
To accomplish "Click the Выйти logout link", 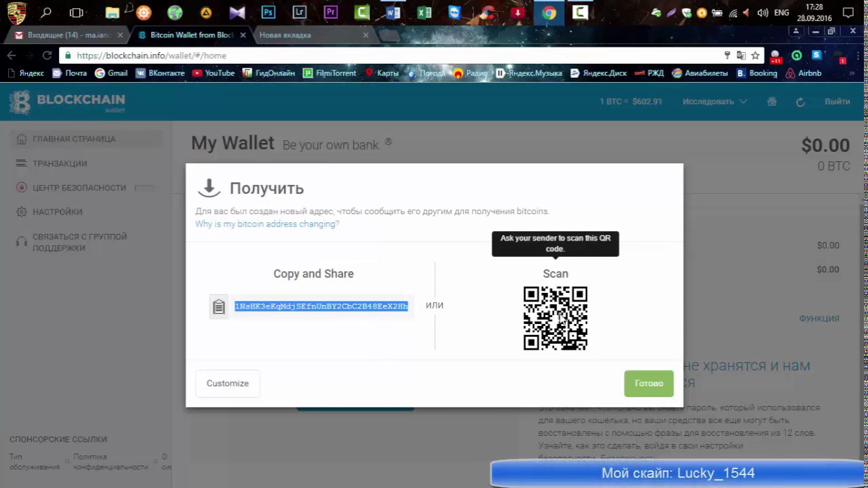I will click(837, 102).
